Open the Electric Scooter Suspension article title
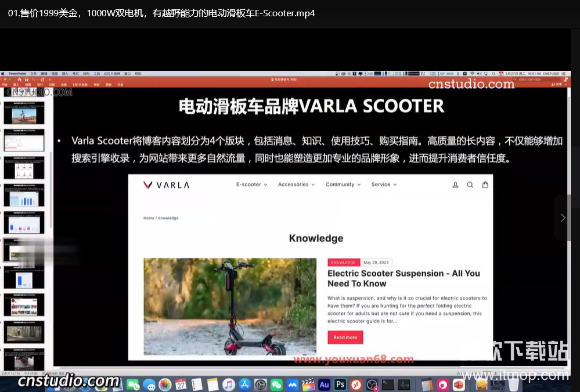The width and height of the screenshot is (580, 392). 404,278
